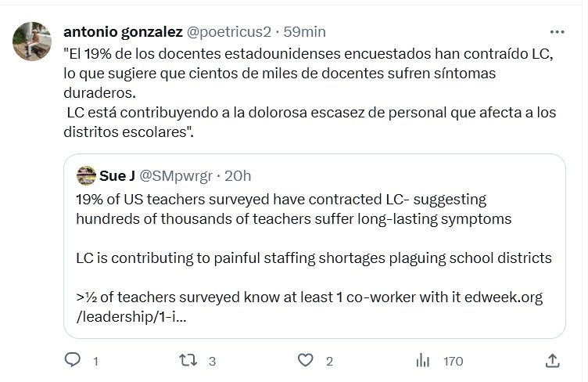Click the share upload icon
588x382 pixels.
[x=552, y=361]
